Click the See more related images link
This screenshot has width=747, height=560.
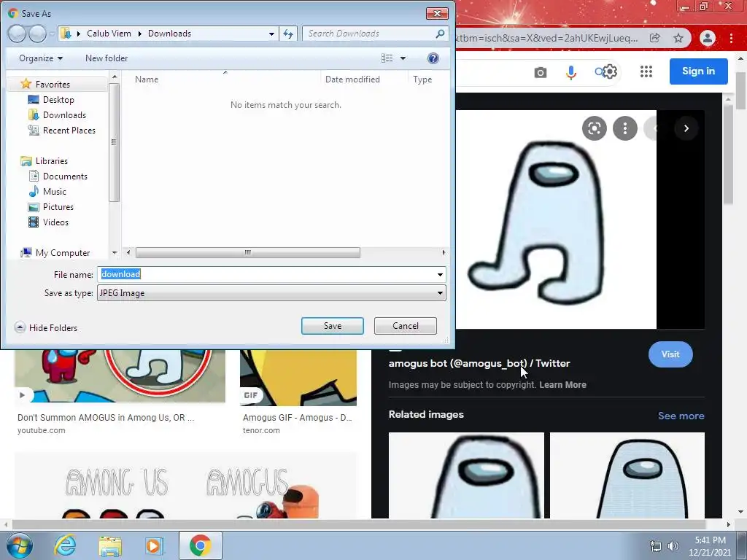click(681, 416)
